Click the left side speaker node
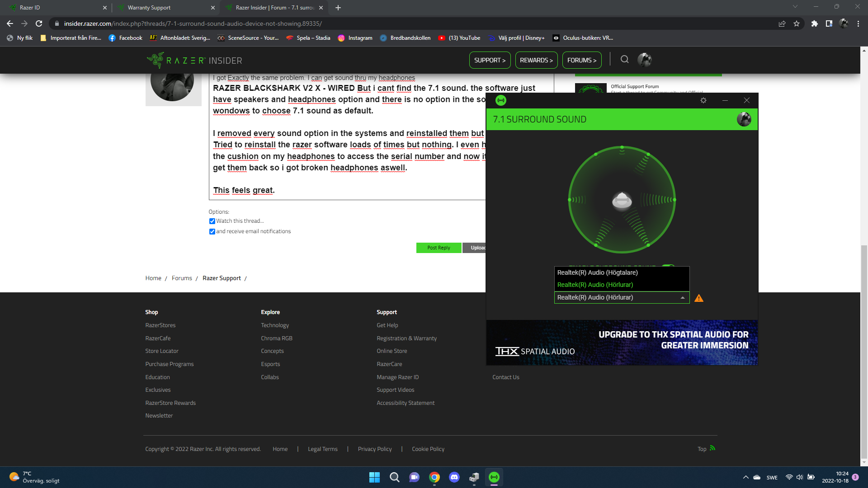The height and width of the screenshot is (488, 868). 570,200
